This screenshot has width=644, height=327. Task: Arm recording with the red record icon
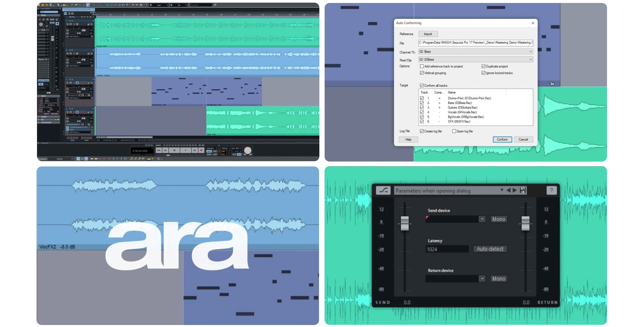click(133, 5)
